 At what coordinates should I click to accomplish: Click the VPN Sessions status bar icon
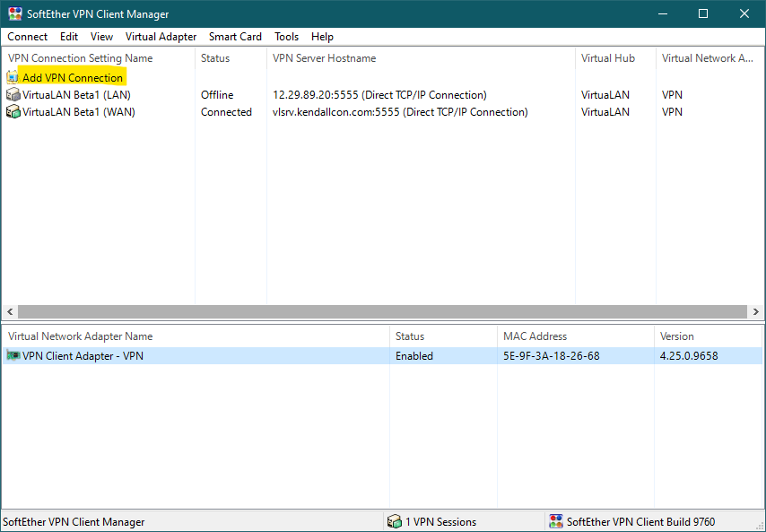(394, 522)
